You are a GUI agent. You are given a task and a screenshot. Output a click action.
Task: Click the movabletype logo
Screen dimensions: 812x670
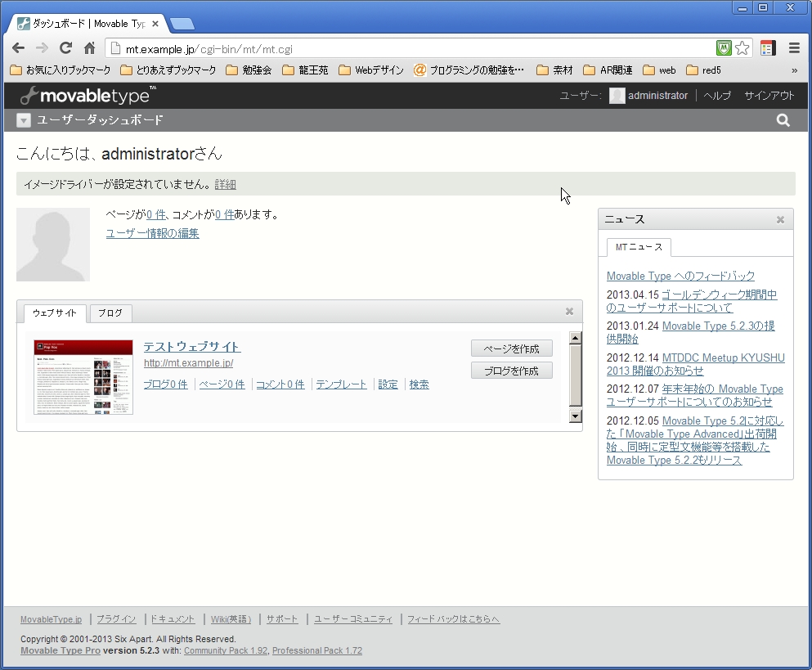(88, 96)
